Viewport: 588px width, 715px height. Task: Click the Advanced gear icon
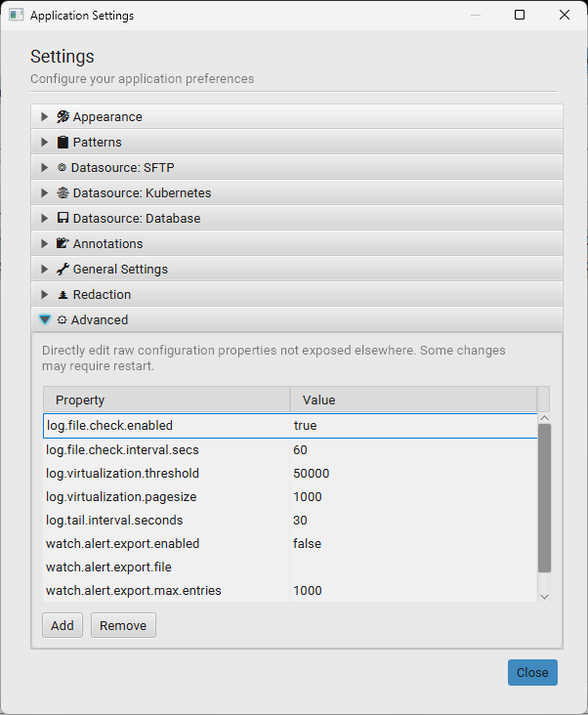coord(62,320)
